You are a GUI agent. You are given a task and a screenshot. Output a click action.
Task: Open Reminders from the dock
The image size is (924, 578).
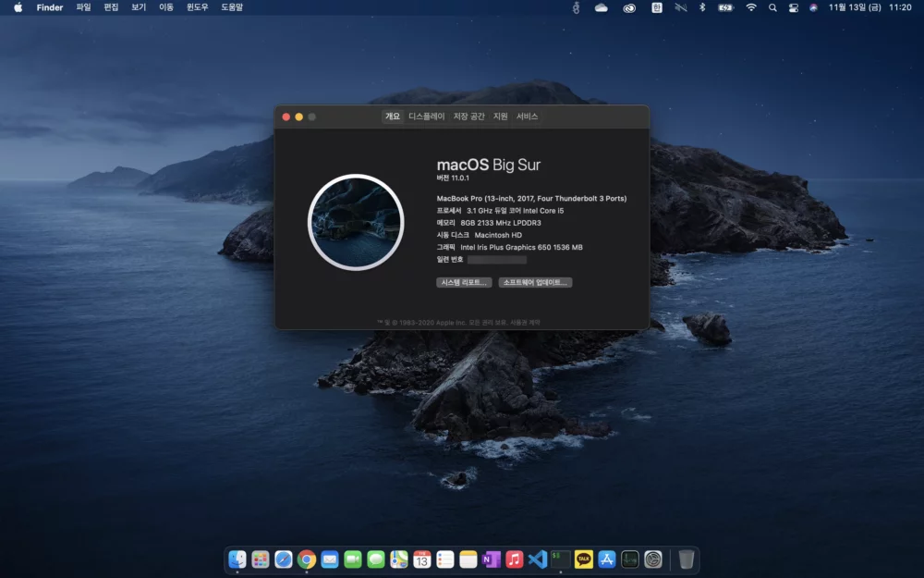point(445,560)
